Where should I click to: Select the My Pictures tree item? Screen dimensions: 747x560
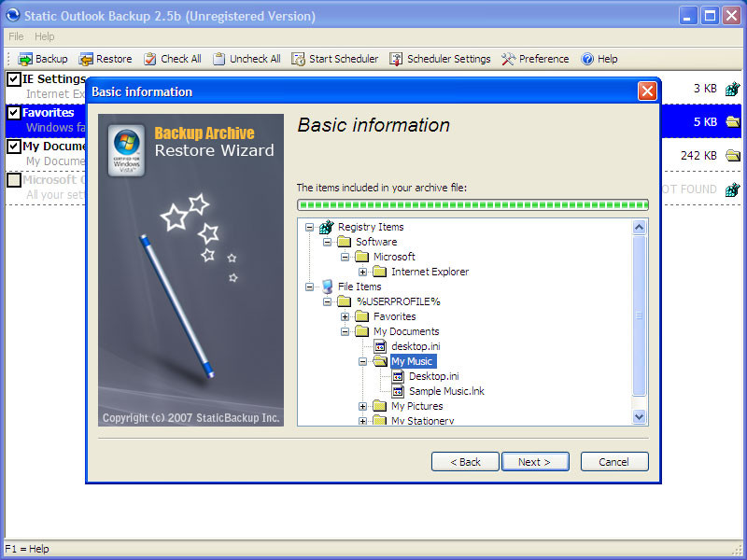(x=416, y=406)
